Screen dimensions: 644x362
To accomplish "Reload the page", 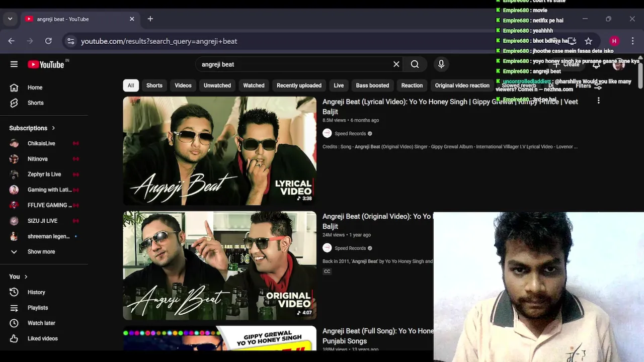I will (x=48, y=41).
